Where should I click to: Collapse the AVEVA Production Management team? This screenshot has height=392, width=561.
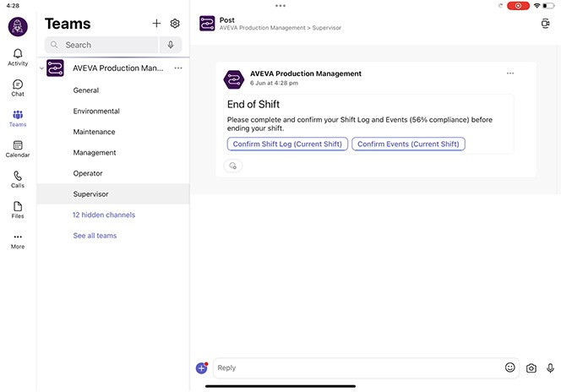(42, 68)
